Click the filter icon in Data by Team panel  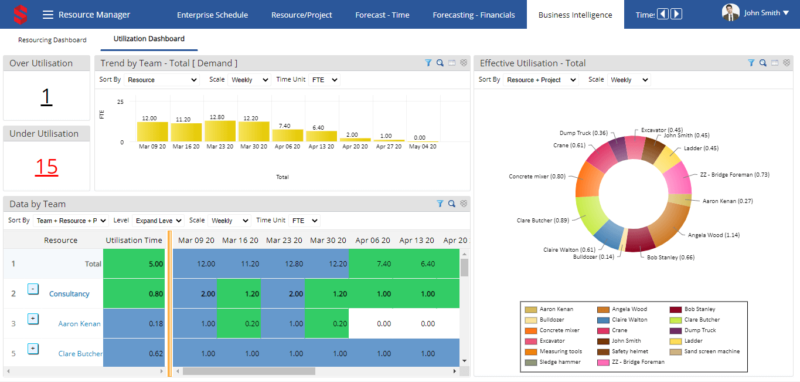[440, 204]
